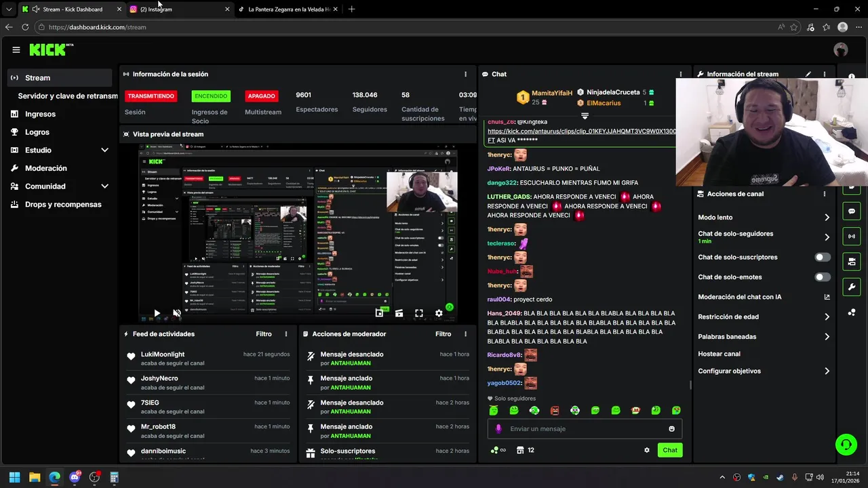
Task: Open the emoji picker in message box
Action: (x=672, y=428)
